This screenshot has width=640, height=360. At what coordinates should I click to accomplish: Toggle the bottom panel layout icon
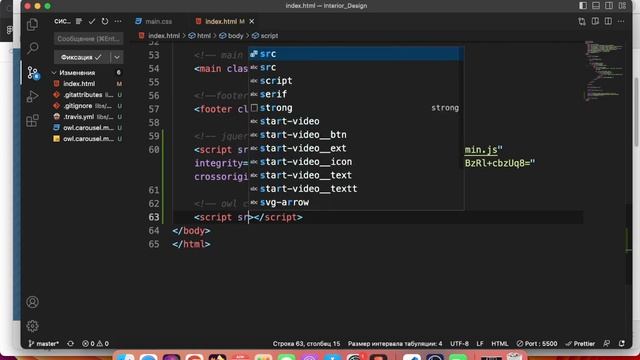(x=596, y=6)
